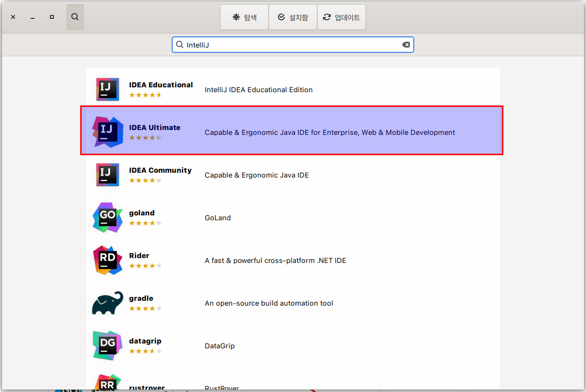Close the software center window
The height and width of the screenshot is (392, 586).
[13, 17]
